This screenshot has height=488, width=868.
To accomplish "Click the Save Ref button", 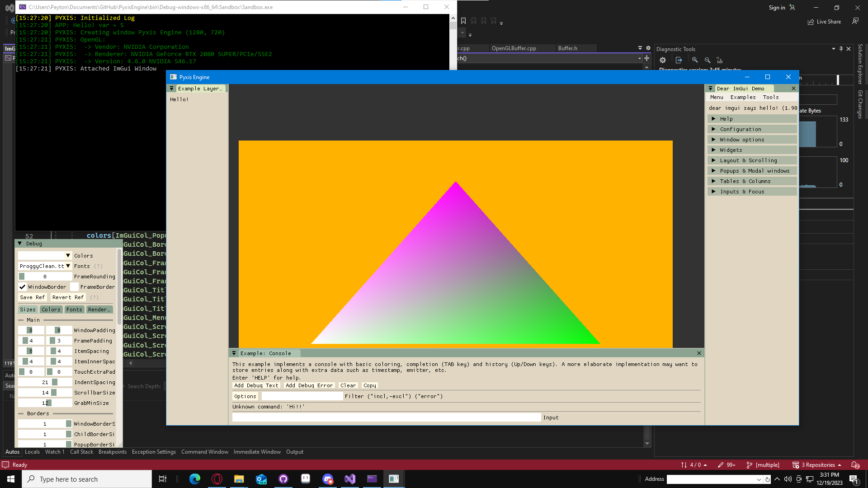I will pyautogui.click(x=32, y=297).
